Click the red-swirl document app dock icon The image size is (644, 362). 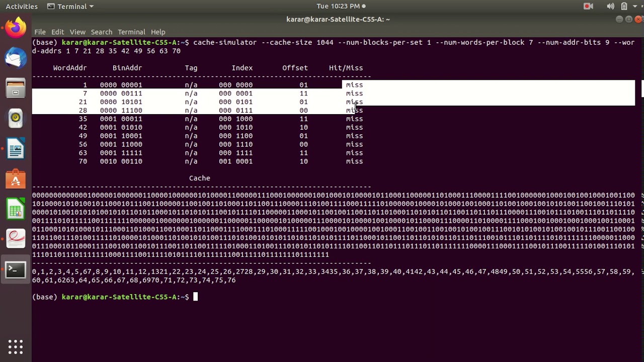coord(16,240)
